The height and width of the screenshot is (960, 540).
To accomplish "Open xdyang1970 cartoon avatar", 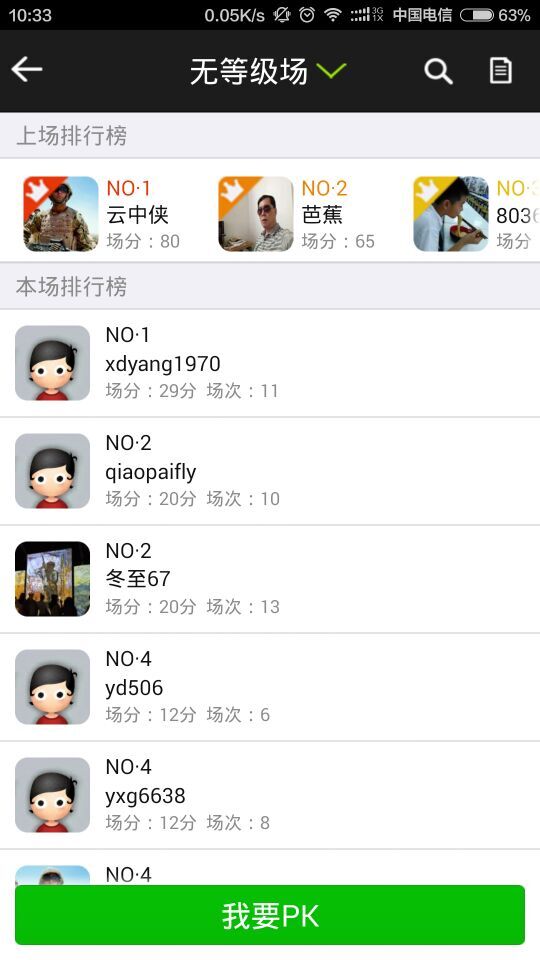I will pyautogui.click(x=53, y=363).
